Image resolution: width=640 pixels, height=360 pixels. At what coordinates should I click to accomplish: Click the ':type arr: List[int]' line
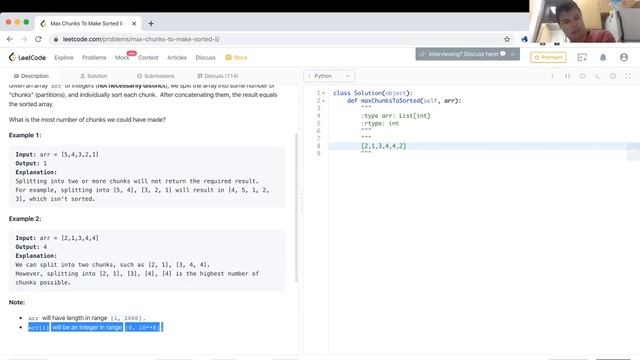(396, 116)
